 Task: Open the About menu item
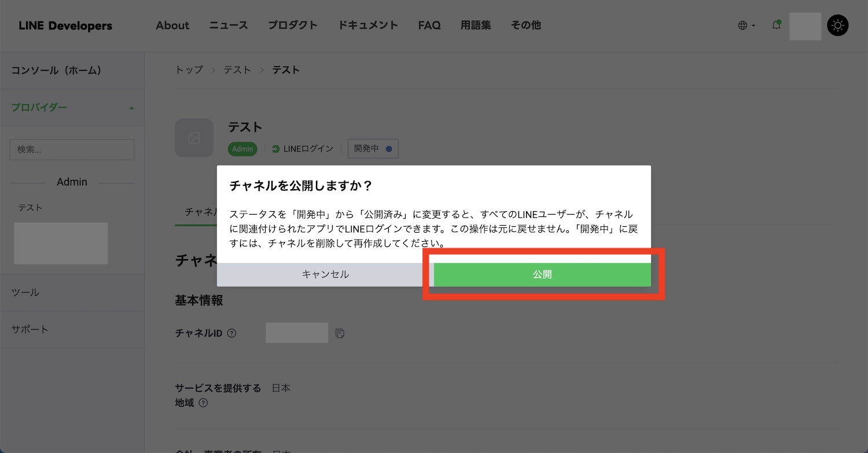(x=172, y=25)
